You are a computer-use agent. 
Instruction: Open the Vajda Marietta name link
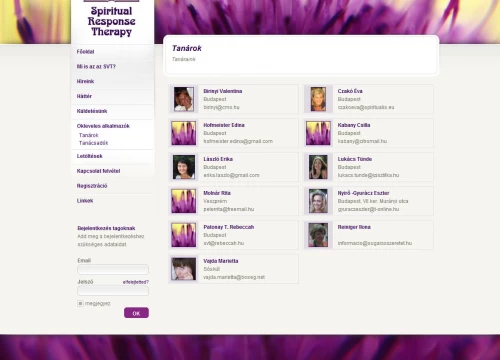(221, 261)
